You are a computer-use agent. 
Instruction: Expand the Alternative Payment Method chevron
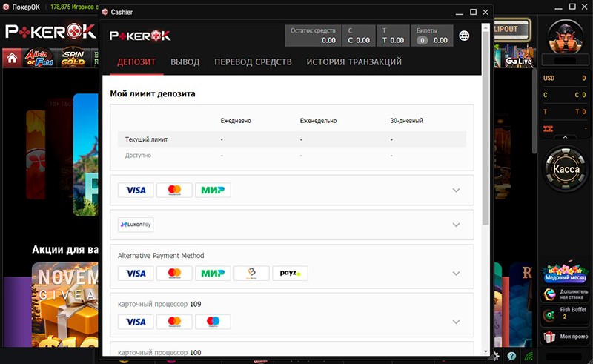[456, 274]
